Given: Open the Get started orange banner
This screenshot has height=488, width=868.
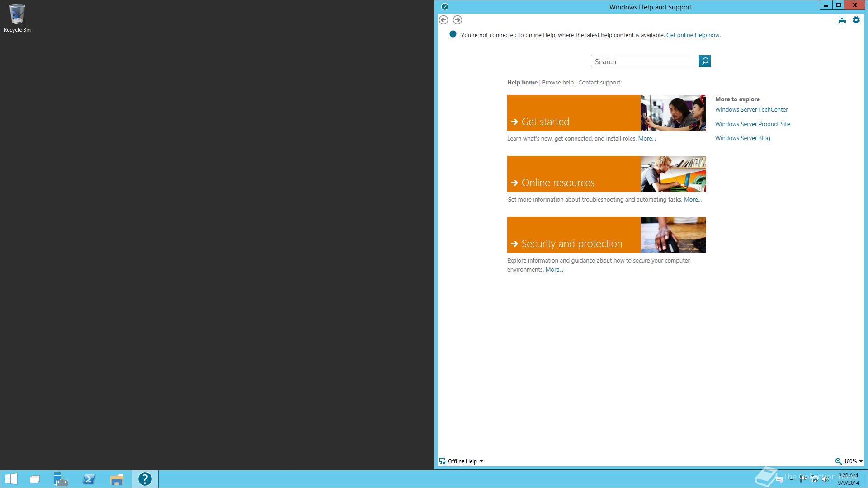Looking at the screenshot, I should tap(574, 113).
